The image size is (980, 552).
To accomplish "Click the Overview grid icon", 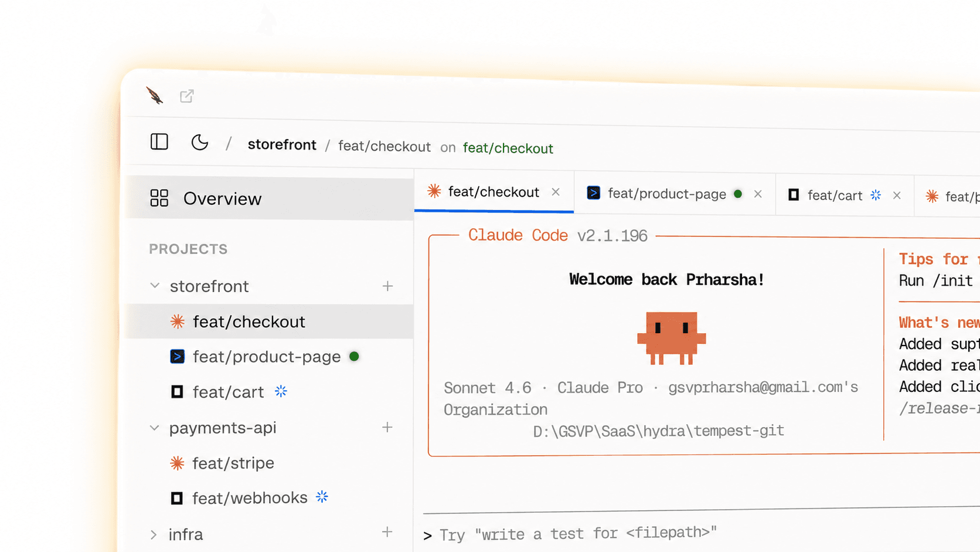I will pos(159,198).
